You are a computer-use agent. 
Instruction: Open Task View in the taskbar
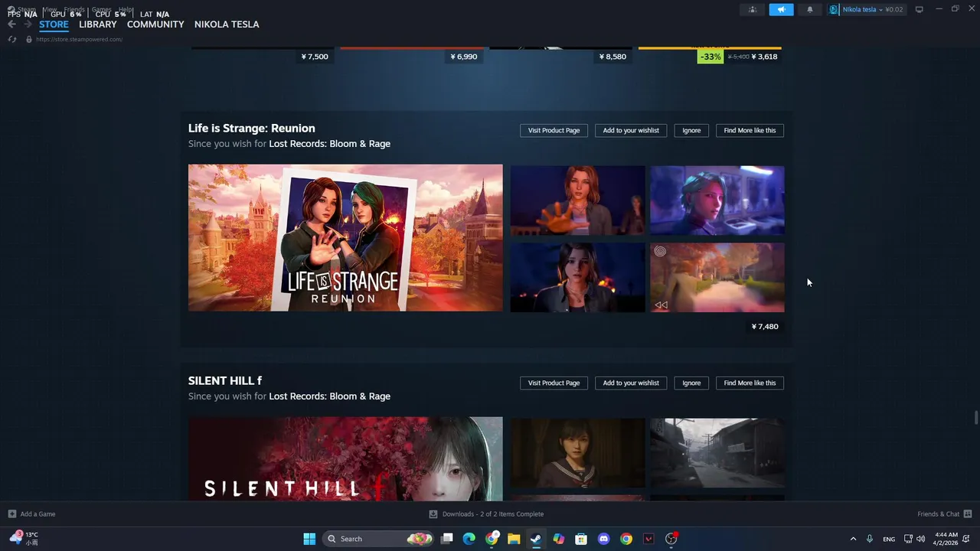[x=447, y=539]
